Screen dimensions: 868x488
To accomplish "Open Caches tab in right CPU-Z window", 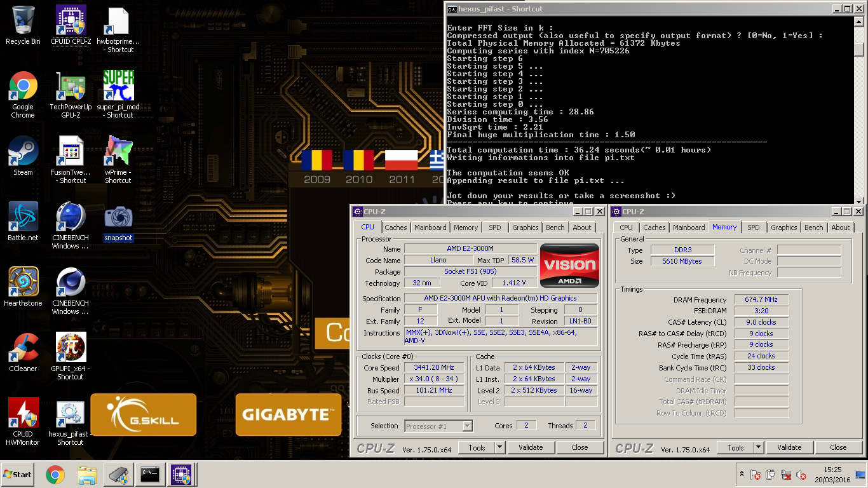I will point(654,227).
